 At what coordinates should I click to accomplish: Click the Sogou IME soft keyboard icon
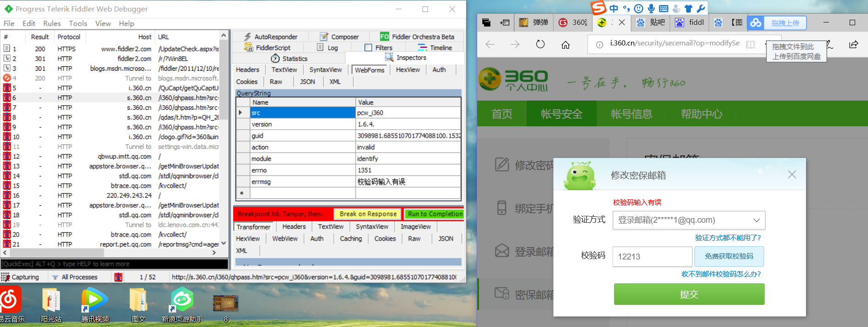664,8
